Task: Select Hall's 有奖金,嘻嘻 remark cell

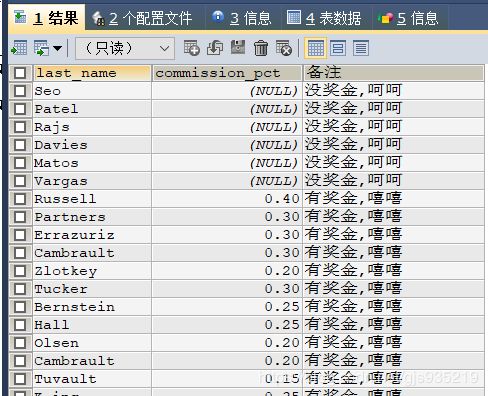Action: pyautogui.click(x=394, y=325)
